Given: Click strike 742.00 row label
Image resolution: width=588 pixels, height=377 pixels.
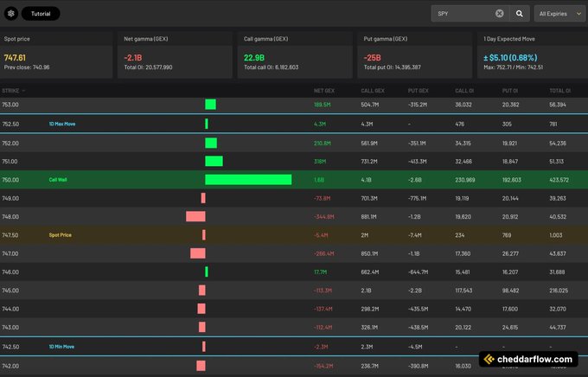Looking at the screenshot, I should coord(10,366).
